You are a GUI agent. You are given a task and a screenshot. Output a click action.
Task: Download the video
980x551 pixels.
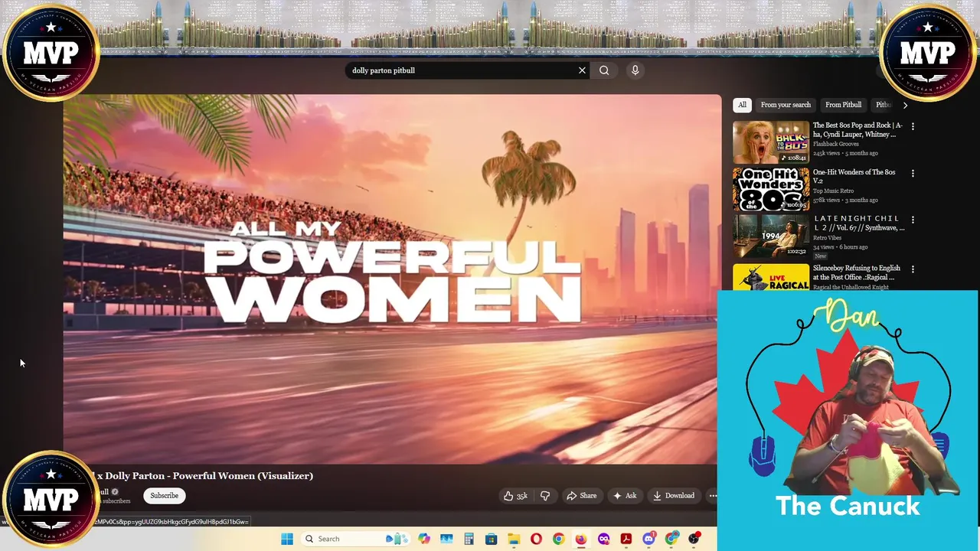pos(673,496)
